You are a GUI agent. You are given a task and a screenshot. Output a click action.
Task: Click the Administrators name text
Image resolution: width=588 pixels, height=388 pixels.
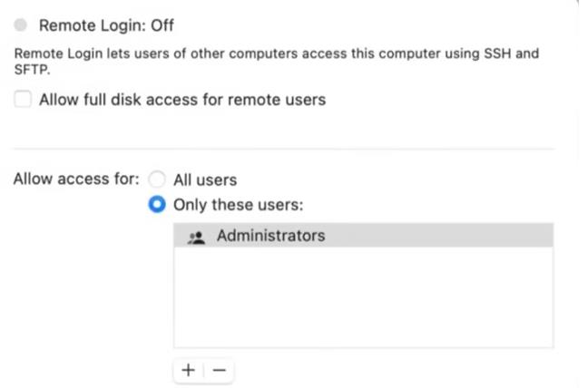[270, 236]
